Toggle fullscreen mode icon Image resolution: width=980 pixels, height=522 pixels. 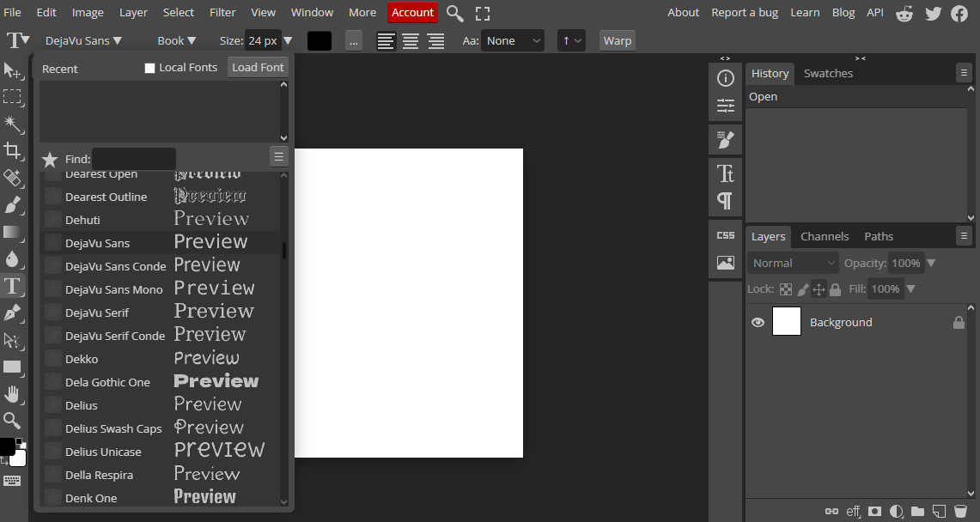click(x=483, y=13)
